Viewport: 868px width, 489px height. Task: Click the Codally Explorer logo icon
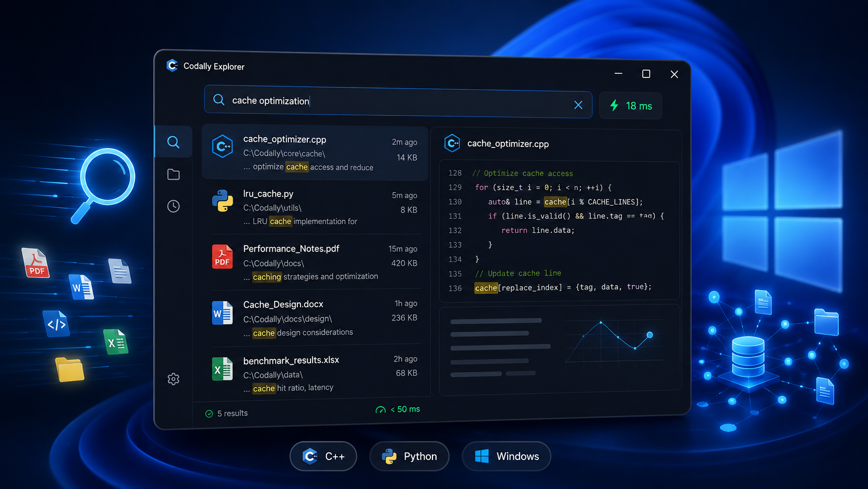click(x=172, y=65)
